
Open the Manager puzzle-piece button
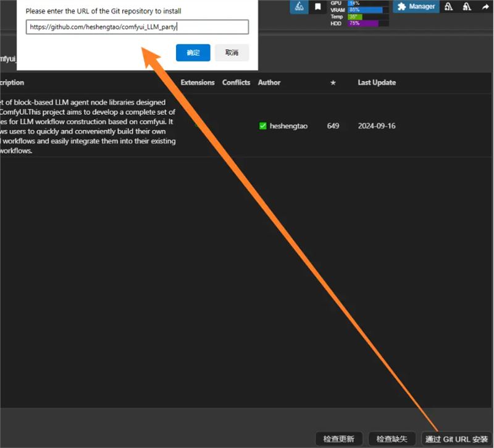(416, 7)
